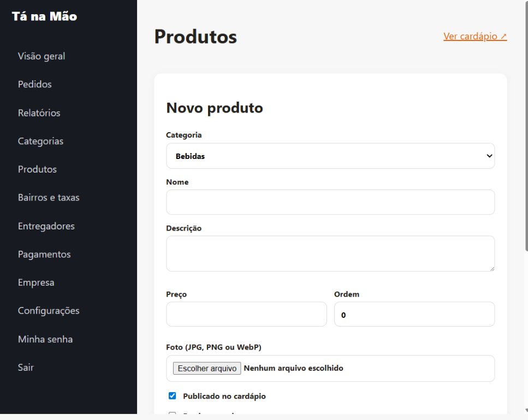Uncheck the Publicado no cardápio checkbox
This screenshot has height=420, width=528.
pyautogui.click(x=172, y=396)
